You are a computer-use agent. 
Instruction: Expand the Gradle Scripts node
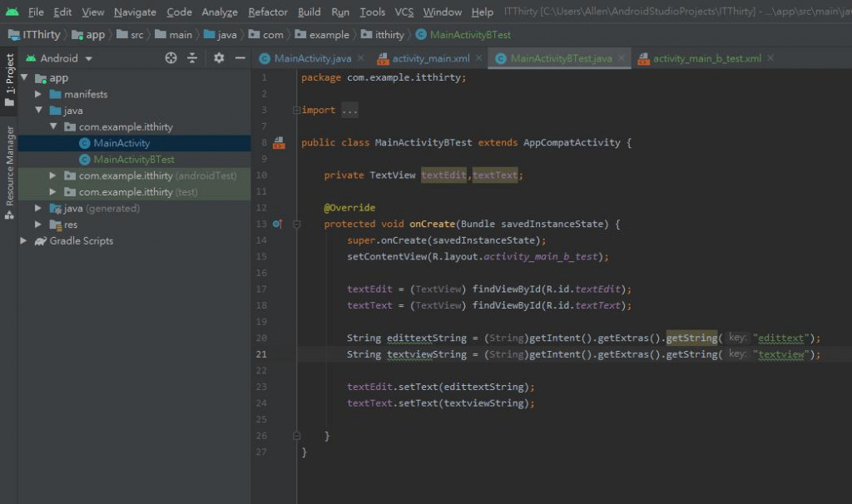[24, 241]
